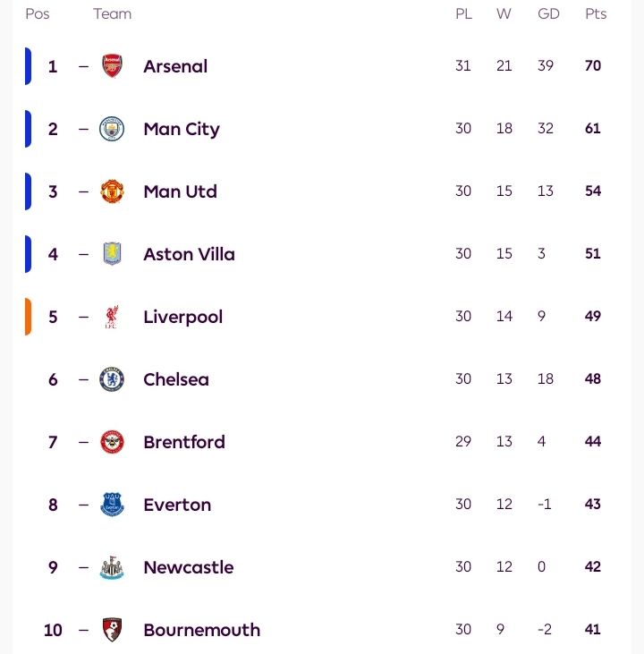
Task: Sort table by Pts column header
Action: (596, 13)
